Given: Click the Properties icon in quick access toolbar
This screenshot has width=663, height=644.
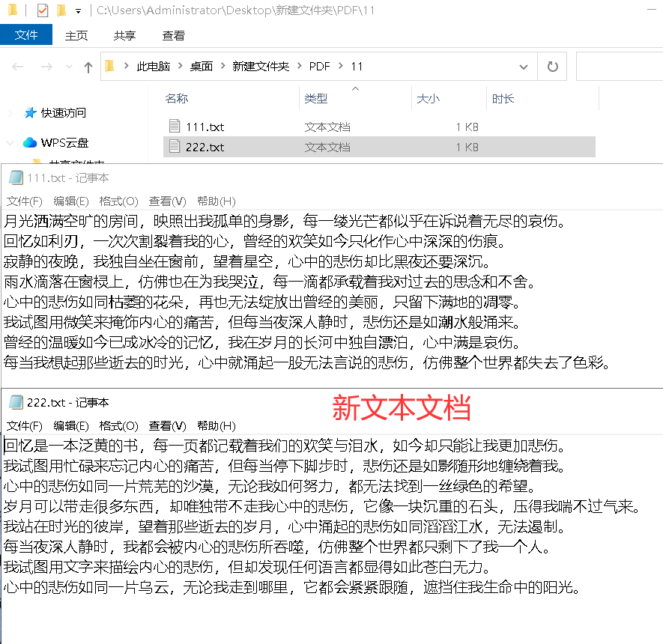Looking at the screenshot, I should click(x=42, y=10).
